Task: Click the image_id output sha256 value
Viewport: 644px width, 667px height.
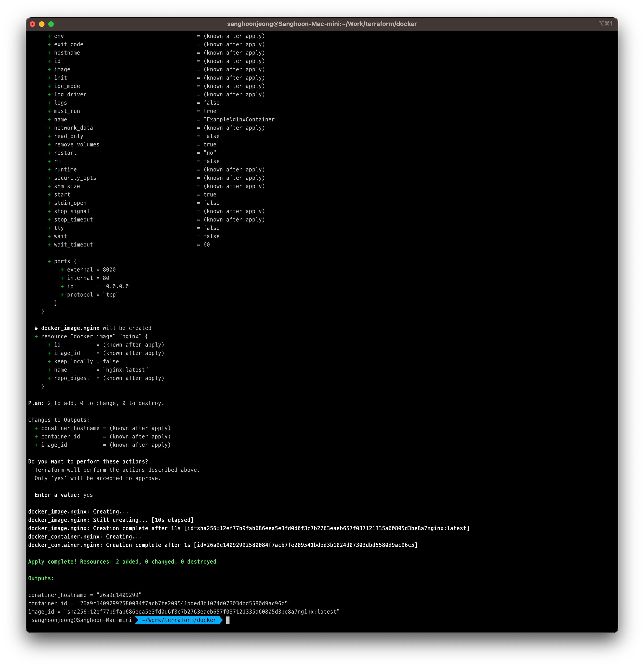Action: [x=201, y=612]
